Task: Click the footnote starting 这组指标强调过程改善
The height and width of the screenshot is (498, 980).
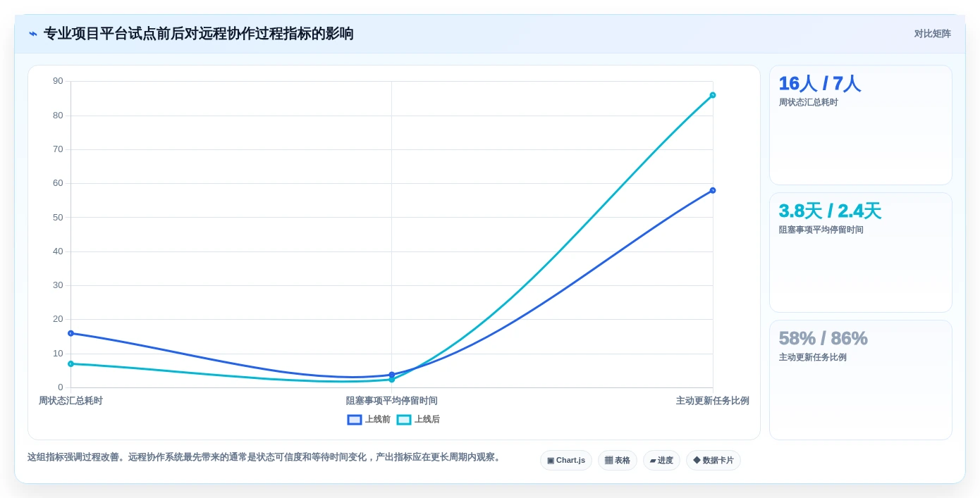Action: [265, 457]
